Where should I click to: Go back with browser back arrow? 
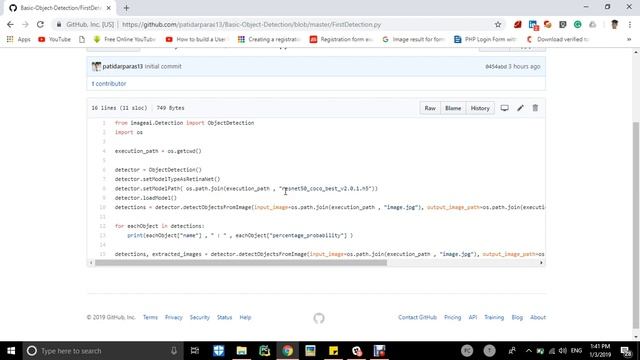click(x=10, y=24)
